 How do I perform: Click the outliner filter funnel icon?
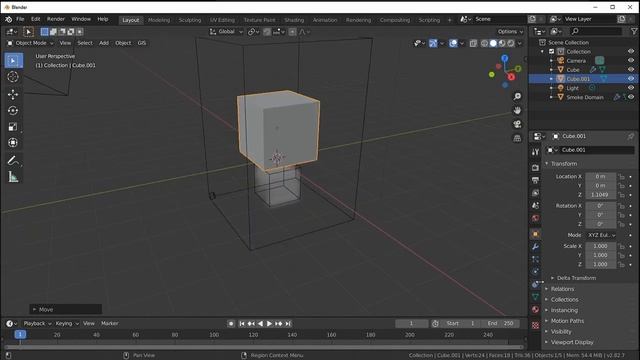[634, 31]
